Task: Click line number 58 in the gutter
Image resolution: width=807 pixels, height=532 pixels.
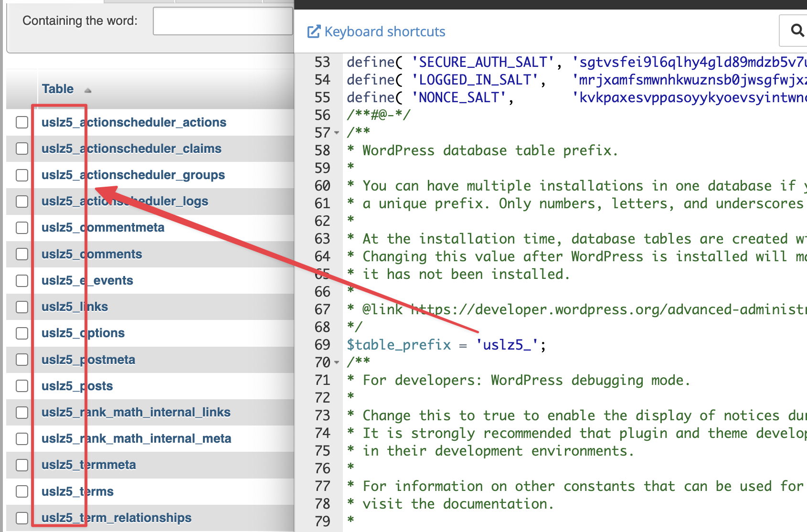Action: click(x=322, y=150)
